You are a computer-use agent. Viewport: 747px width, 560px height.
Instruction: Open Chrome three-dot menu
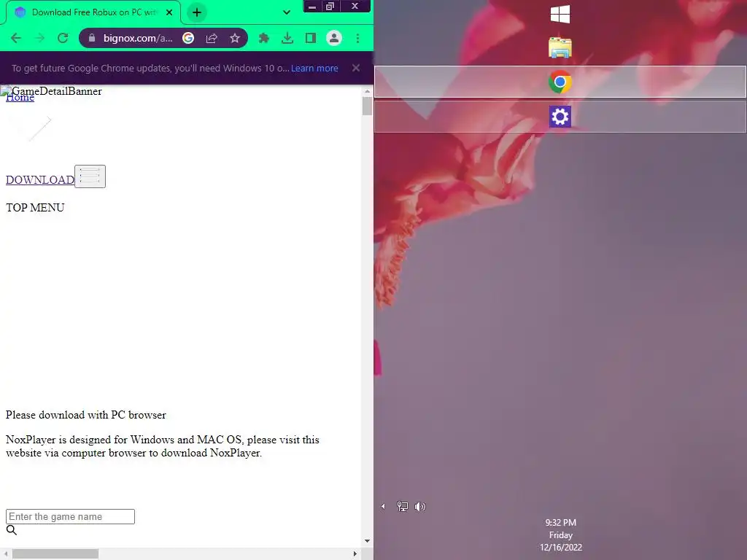(x=357, y=38)
